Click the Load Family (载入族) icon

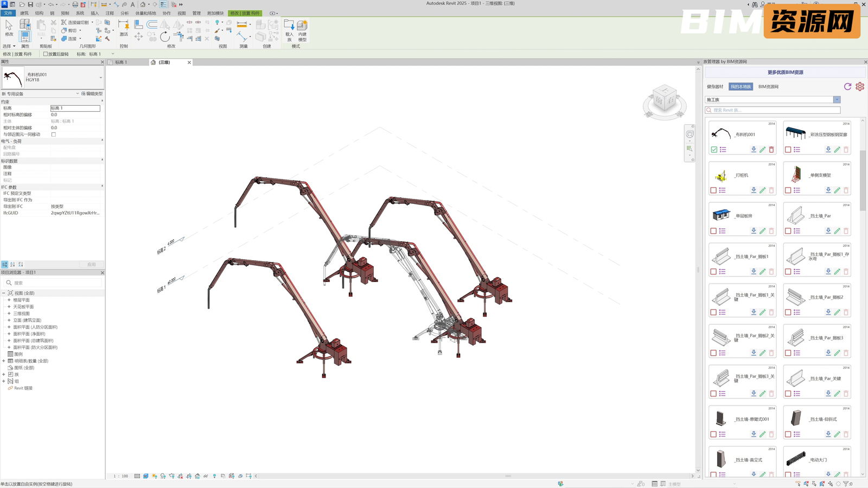point(289,30)
